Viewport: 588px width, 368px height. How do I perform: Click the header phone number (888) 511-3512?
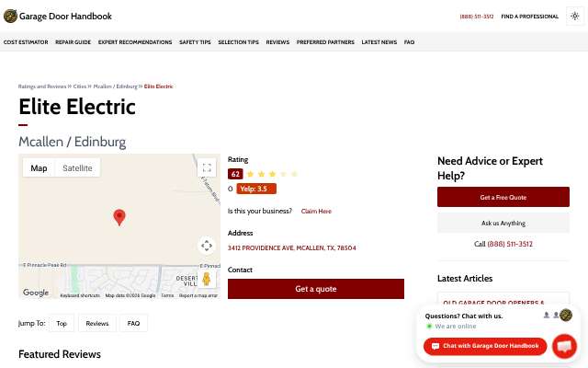point(477,17)
